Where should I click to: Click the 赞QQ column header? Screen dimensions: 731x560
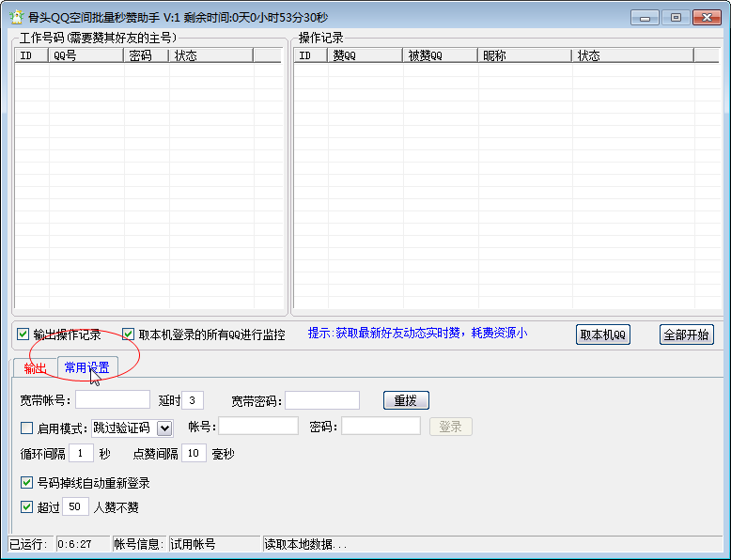(365, 55)
